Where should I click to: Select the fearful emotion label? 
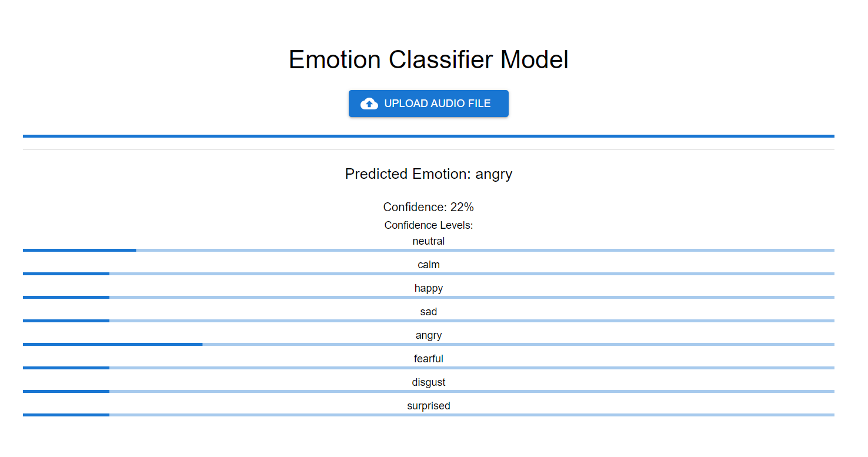429,359
